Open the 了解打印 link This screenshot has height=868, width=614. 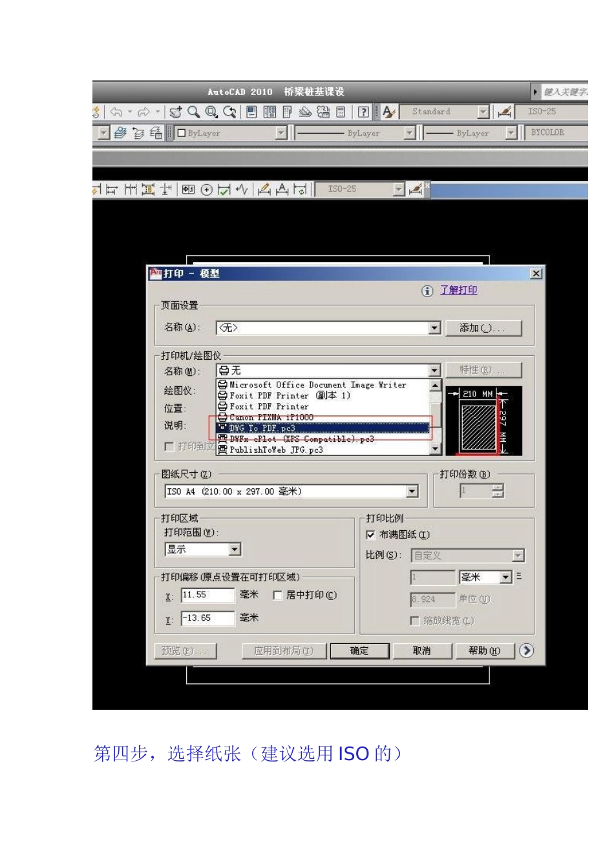459,291
